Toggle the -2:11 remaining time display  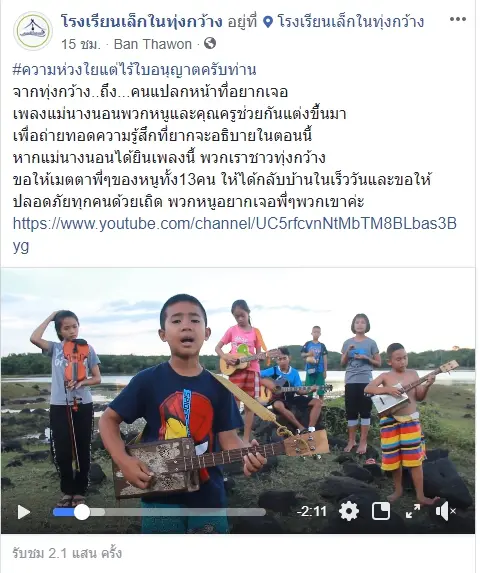[312, 512]
